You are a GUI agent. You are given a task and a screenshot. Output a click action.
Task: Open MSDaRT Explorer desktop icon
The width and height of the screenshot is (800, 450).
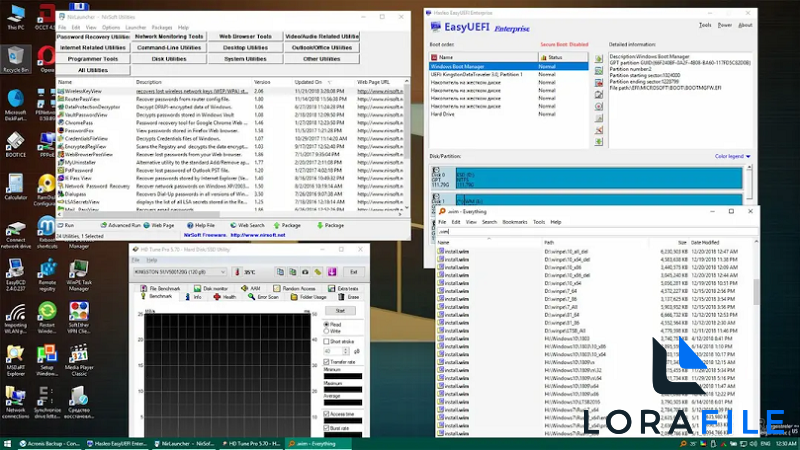pyautogui.click(x=15, y=360)
